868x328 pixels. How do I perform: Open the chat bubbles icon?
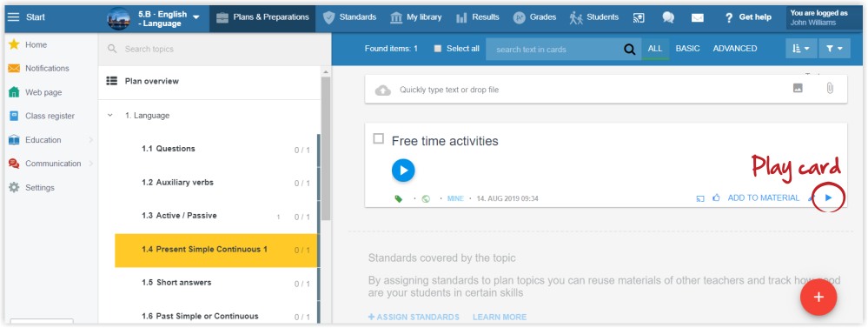[x=668, y=17]
